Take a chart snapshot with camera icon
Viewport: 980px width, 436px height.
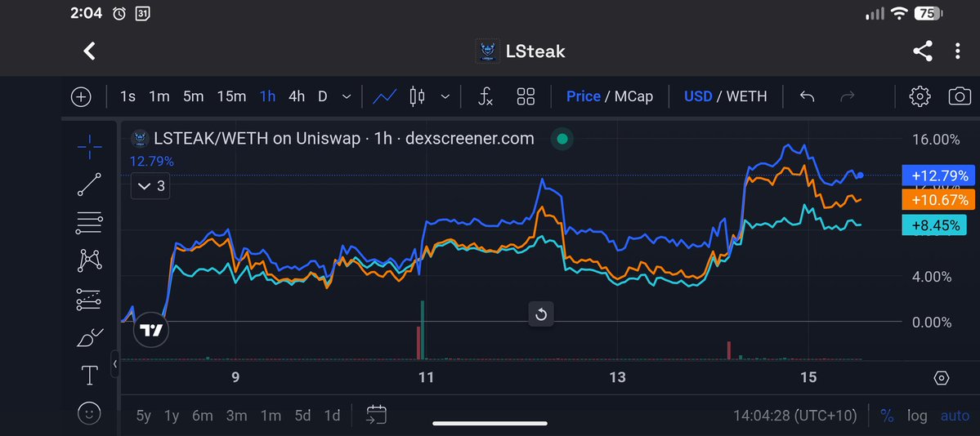coord(960,97)
